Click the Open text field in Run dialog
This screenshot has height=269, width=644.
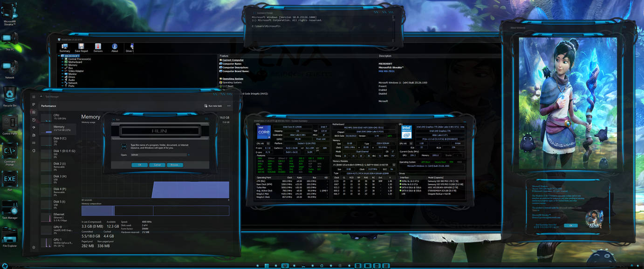(x=158, y=155)
